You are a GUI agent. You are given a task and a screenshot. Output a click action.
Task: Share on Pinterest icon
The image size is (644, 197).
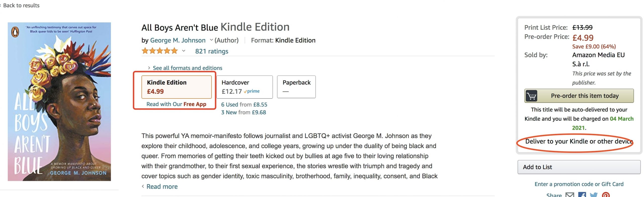coord(606,195)
